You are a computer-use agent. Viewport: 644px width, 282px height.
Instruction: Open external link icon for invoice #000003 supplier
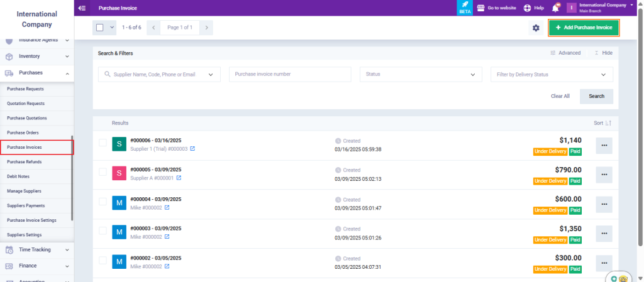[x=167, y=237]
